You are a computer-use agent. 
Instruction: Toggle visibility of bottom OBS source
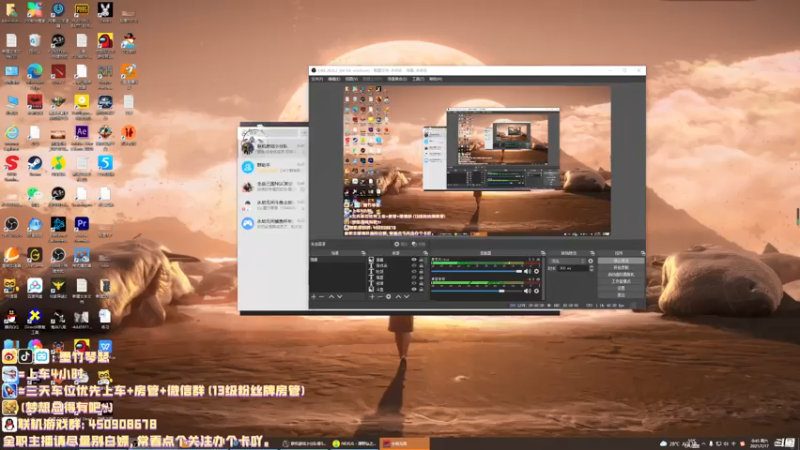[414, 289]
